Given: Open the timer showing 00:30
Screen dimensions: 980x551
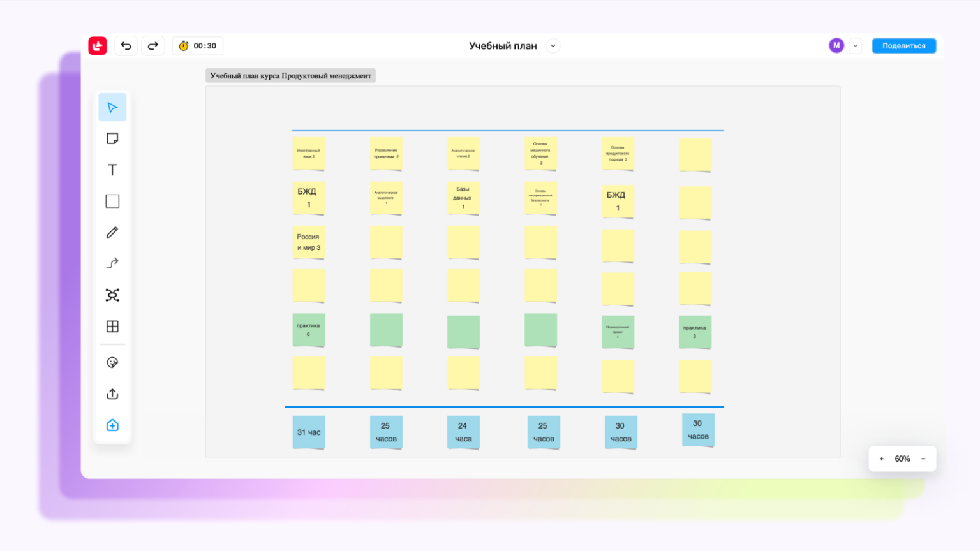Looking at the screenshot, I should pos(198,46).
